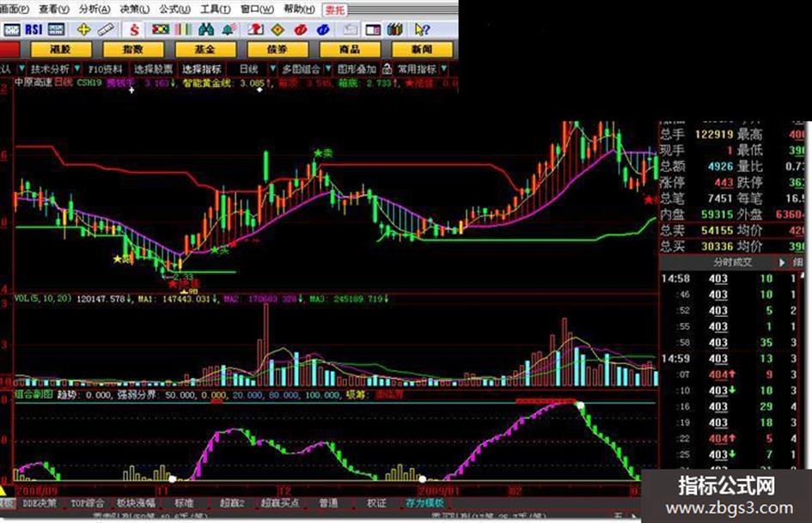Click the green ★卖 marker on chart
The width and height of the screenshot is (812, 523).
[x=322, y=153]
